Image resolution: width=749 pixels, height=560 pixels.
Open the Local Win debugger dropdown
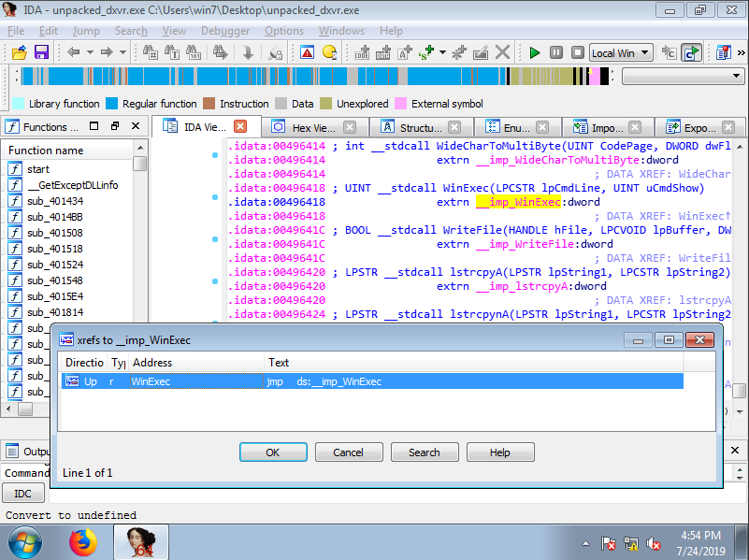[621, 52]
